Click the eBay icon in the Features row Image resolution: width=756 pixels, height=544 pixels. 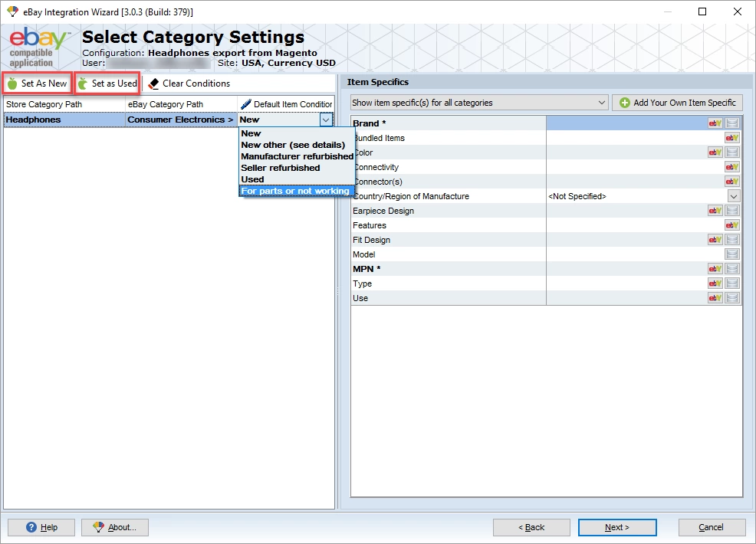[x=732, y=225]
